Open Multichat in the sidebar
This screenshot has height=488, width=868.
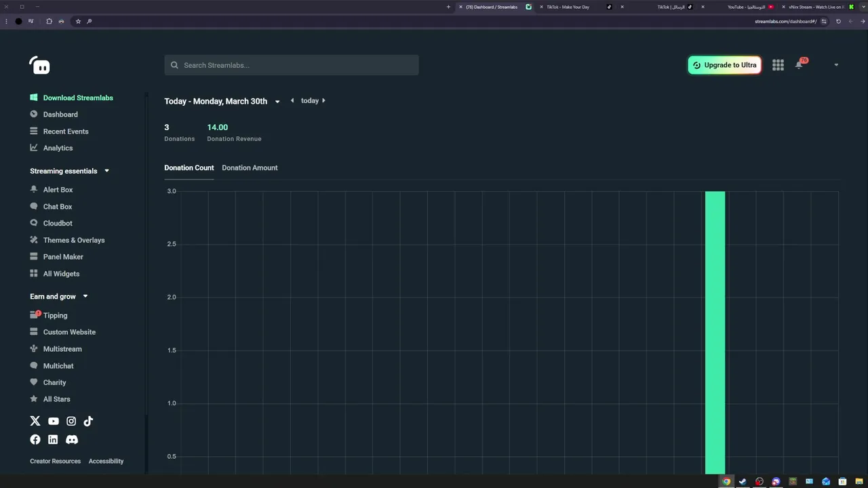(x=58, y=366)
